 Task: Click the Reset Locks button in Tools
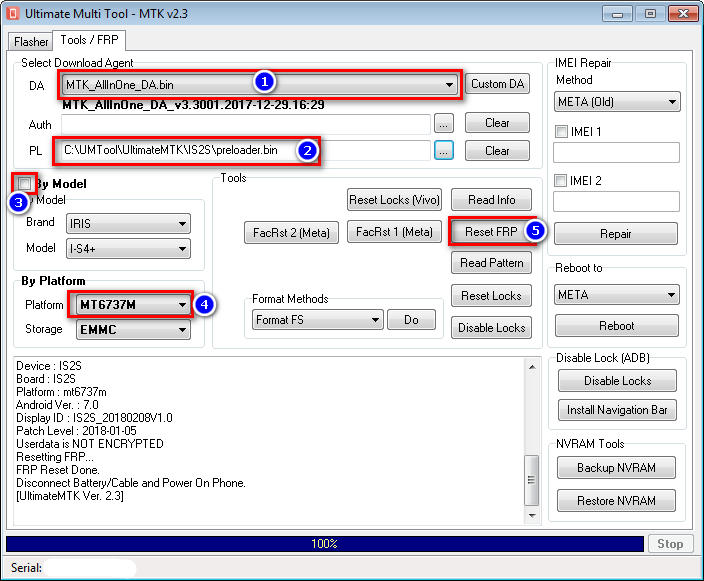491,296
